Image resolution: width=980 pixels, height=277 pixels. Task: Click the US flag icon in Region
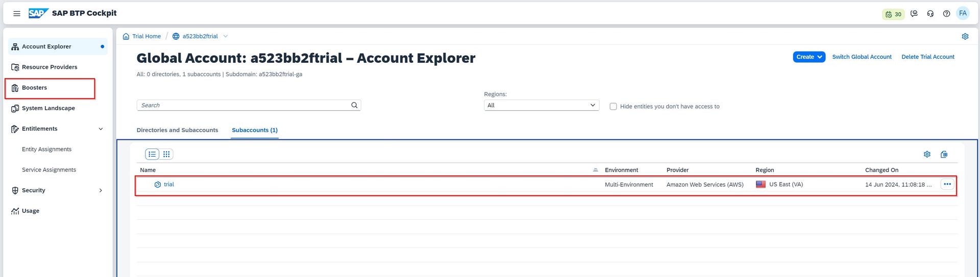click(x=761, y=184)
